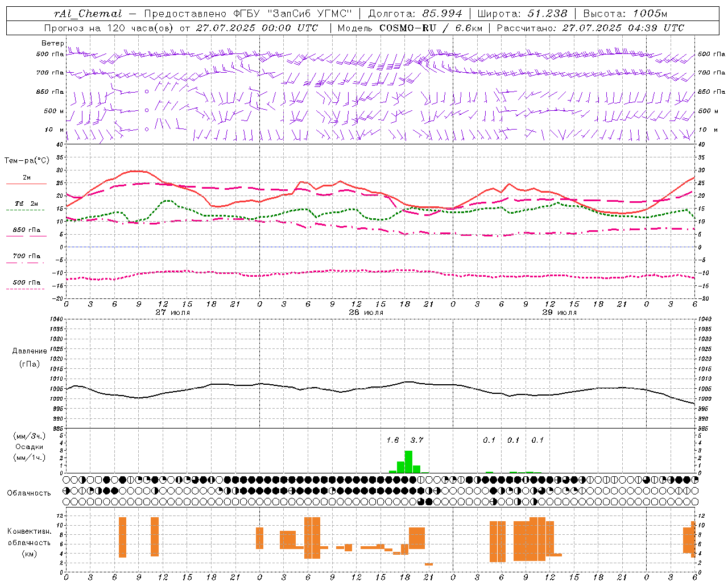Click the rAl_Chemal station title

click(88, 14)
